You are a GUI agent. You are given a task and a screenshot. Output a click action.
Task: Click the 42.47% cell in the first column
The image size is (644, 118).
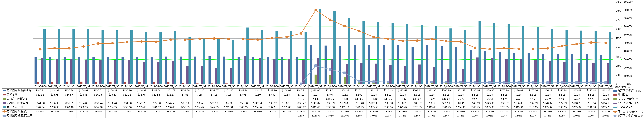(x=40, y=112)
